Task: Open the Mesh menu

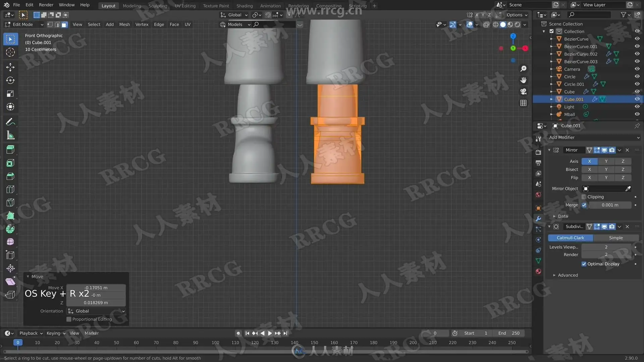Action: tap(124, 24)
